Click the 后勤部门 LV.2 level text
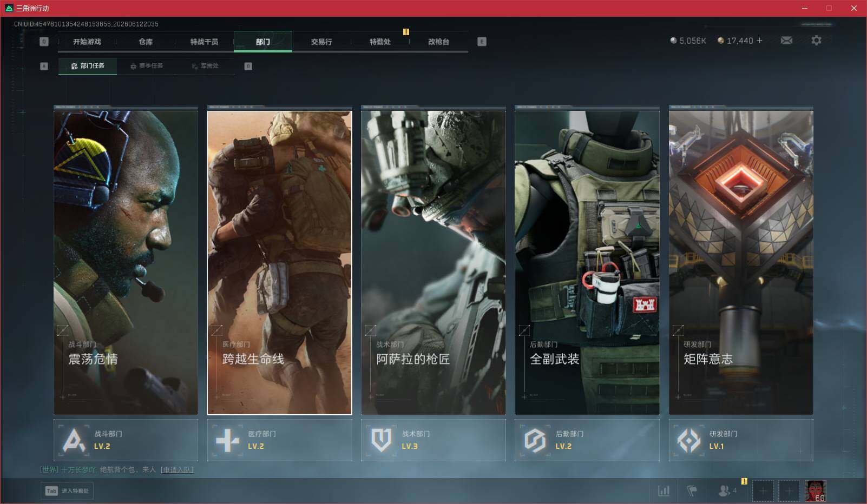This screenshot has width=867, height=504. (x=563, y=447)
